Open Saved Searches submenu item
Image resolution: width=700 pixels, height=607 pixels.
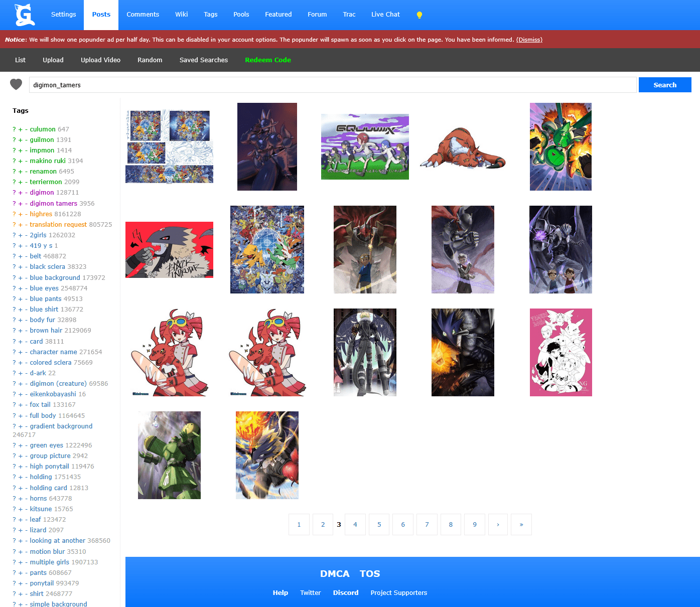(x=203, y=60)
